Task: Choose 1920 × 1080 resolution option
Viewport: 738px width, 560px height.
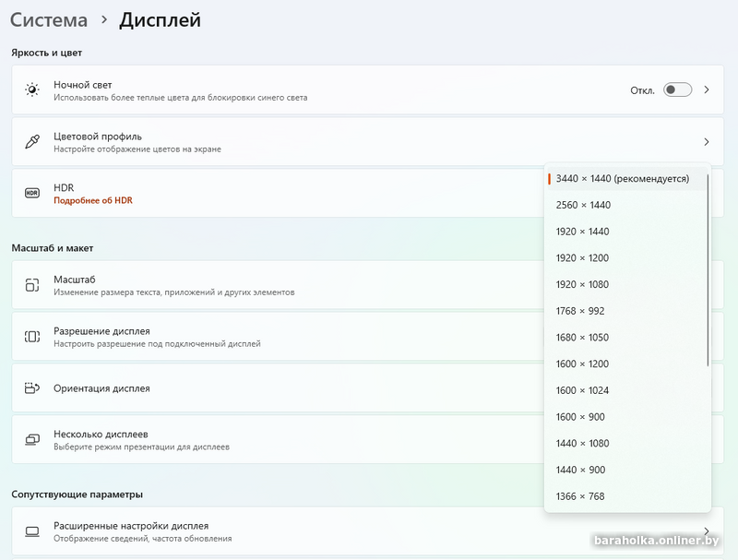Action: pyautogui.click(x=582, y=284)
